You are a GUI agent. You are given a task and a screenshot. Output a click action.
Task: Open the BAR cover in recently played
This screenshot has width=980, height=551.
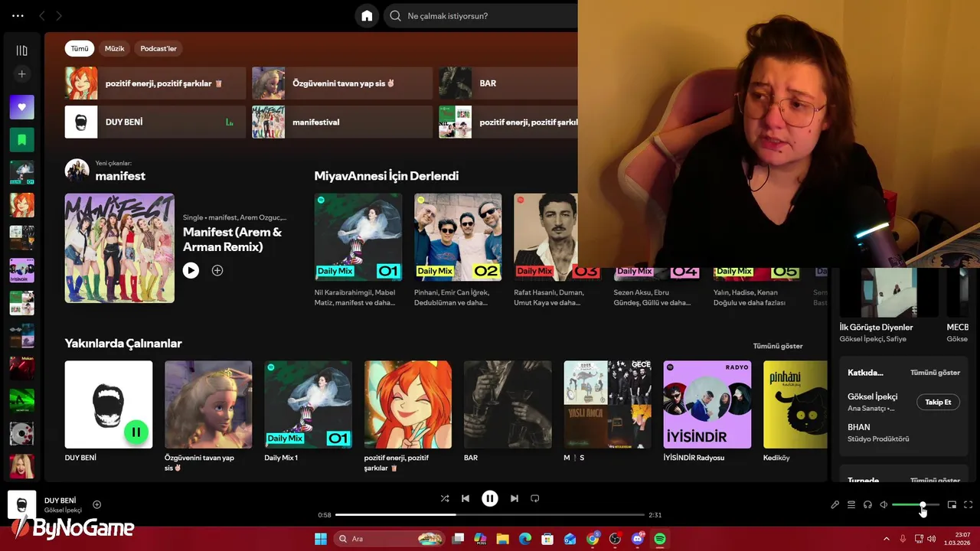[508, 405]
